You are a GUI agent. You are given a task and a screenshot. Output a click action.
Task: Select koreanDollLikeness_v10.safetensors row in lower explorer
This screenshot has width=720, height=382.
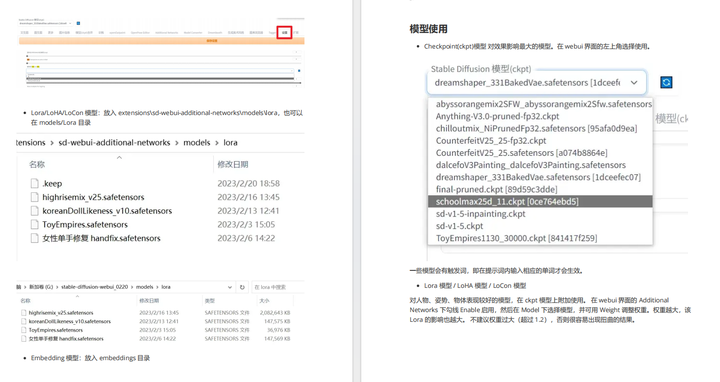coord(155,321)
